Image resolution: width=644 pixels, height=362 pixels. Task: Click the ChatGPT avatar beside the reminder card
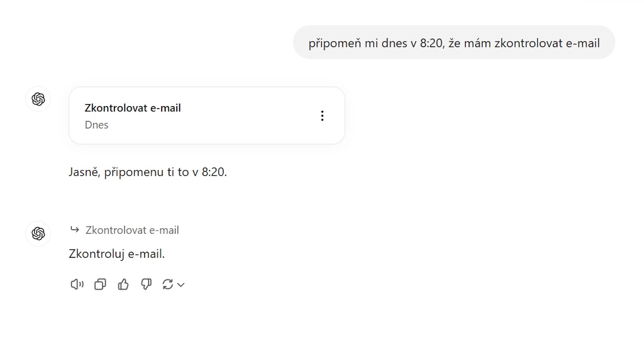coord(38,99)
